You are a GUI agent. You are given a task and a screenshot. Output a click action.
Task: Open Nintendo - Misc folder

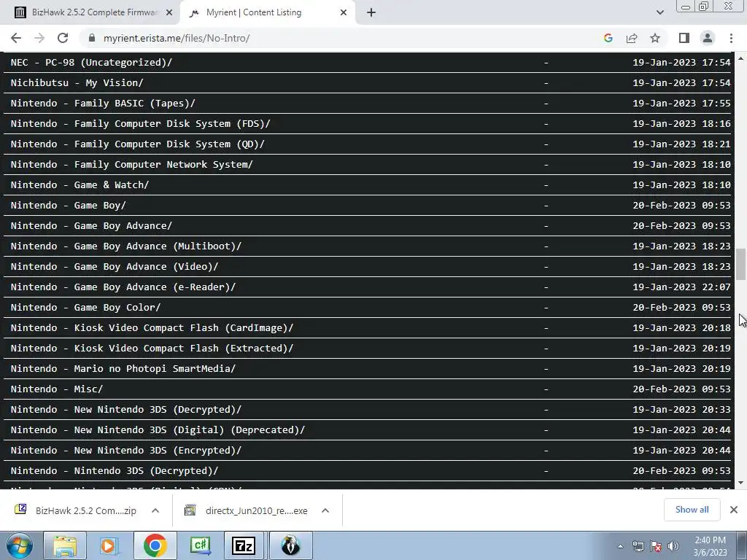(57, 389)
